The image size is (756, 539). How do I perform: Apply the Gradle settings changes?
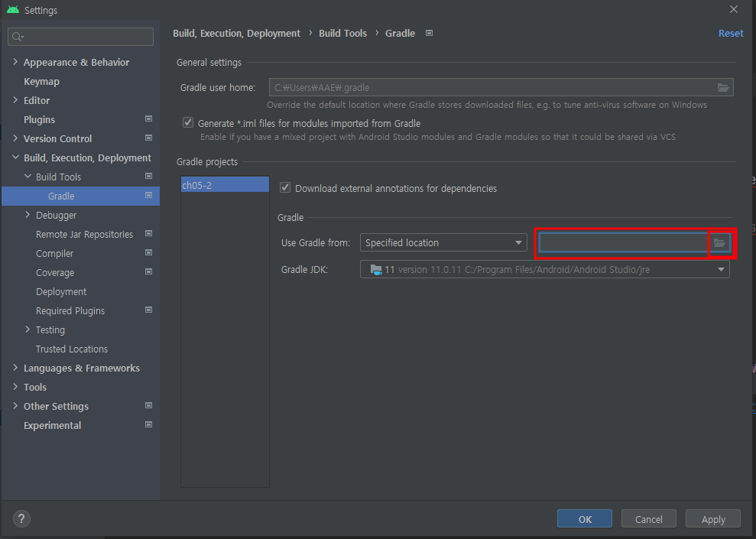pyautogui.click(x=712, y=518)
